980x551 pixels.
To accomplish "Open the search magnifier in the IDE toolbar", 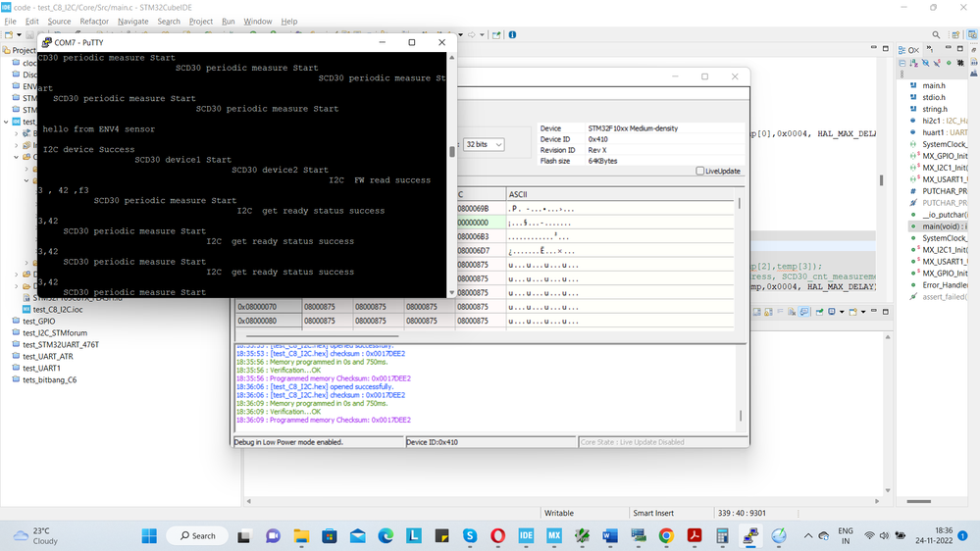I will 936,35.
